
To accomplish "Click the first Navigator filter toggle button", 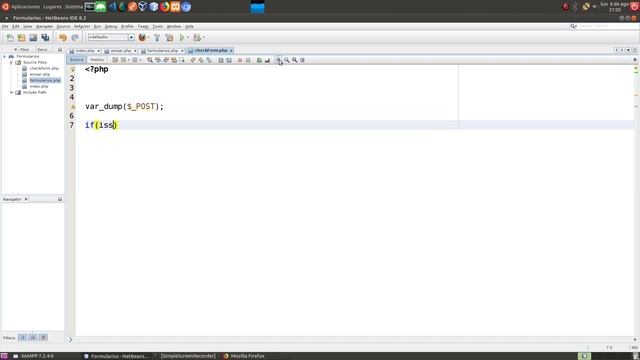I will [x=23, y=338].
